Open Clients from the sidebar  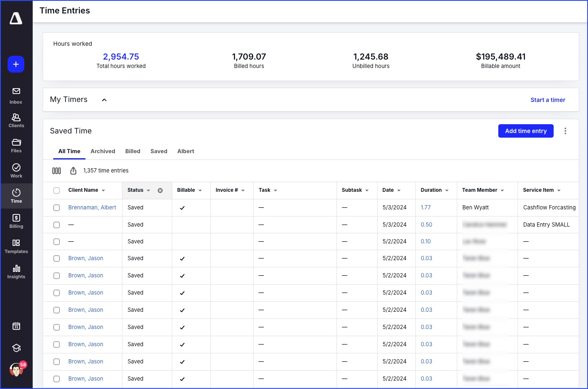point(16,120)
